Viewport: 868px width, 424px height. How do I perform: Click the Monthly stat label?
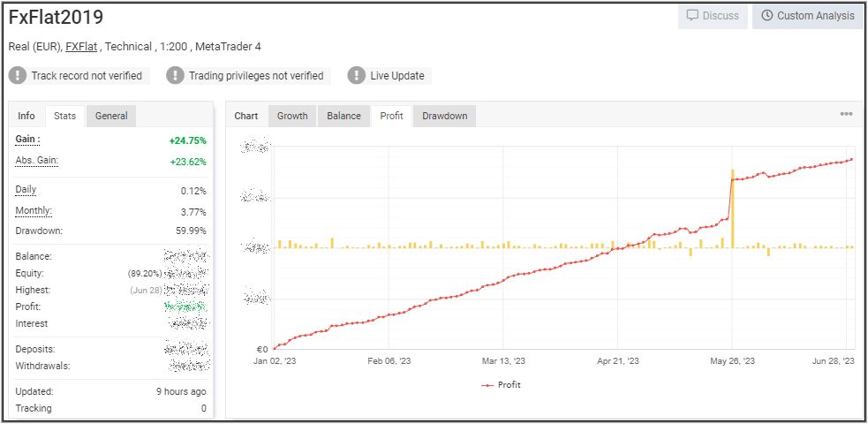(x=34, y=211)
